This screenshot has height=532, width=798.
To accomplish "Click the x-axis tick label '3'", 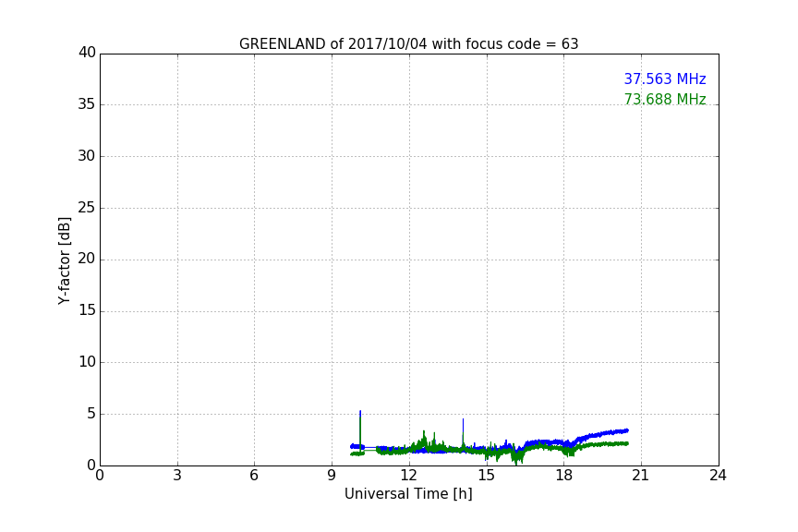I will 177,476.
